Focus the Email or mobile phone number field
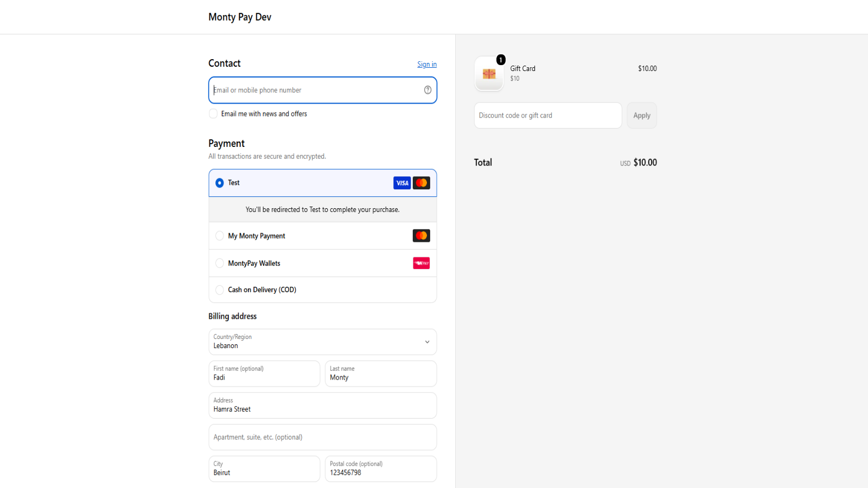Image resolution: width=868 pixels, height=488 pixels. click(x=323, y=90)
